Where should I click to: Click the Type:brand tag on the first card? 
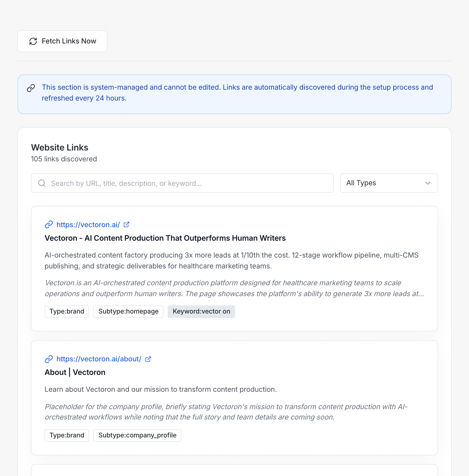[66, 311]
